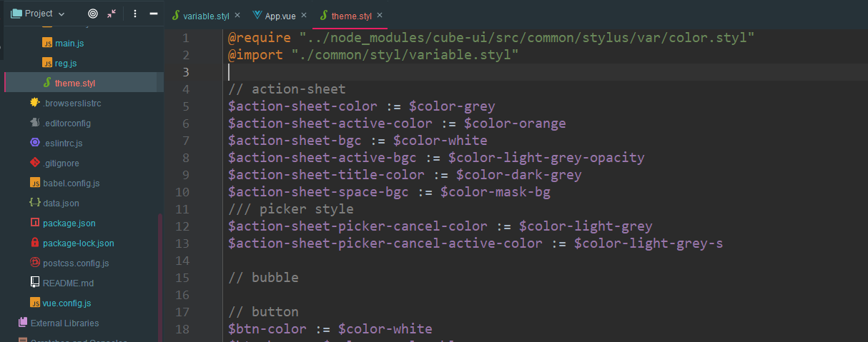Close the variable.styl editor tab
Image resolution: width=868 pixels, height=342 pixels.
tap(237, 15)
